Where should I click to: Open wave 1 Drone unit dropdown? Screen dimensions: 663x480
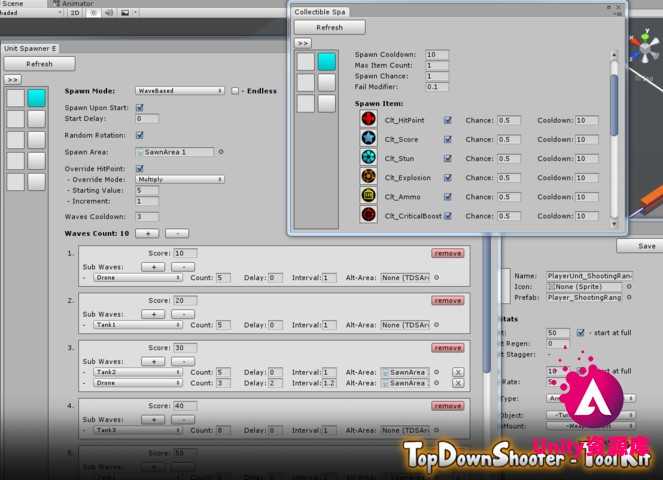pos(138,277)
